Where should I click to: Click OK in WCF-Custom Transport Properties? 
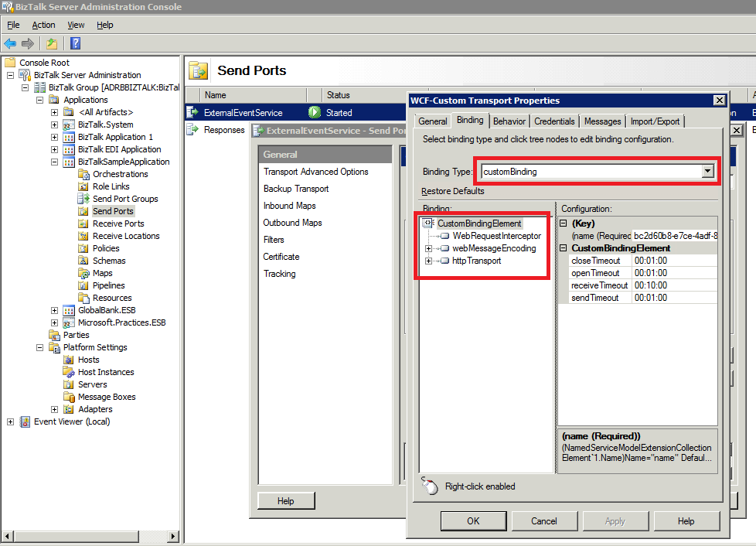click(x=473, y=521)
